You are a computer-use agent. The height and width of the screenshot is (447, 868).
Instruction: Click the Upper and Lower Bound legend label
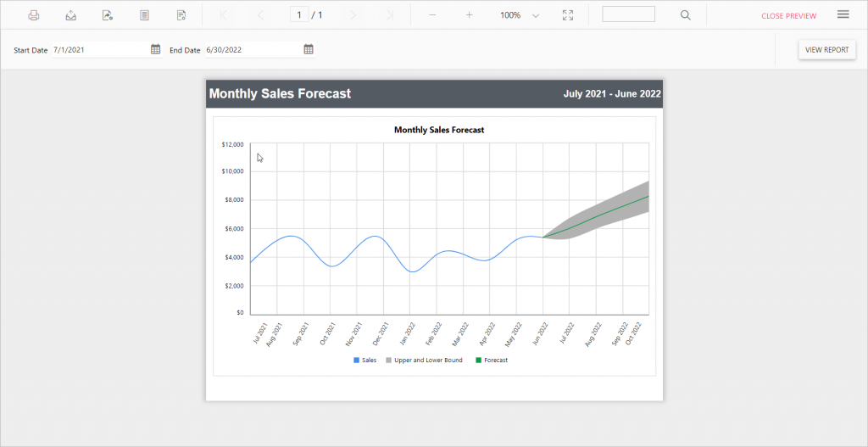pos(428,360)
